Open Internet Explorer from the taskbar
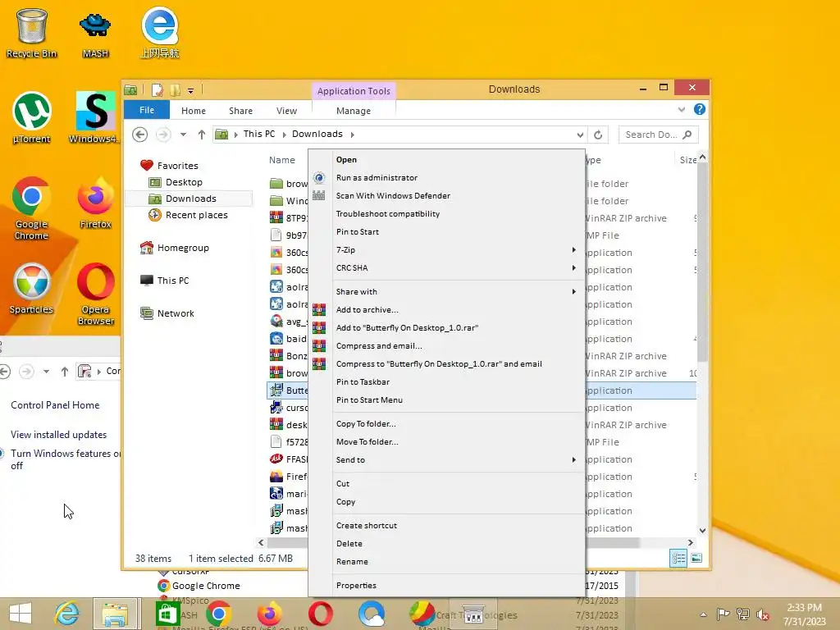840x630 pixels. tap(67, 614)
